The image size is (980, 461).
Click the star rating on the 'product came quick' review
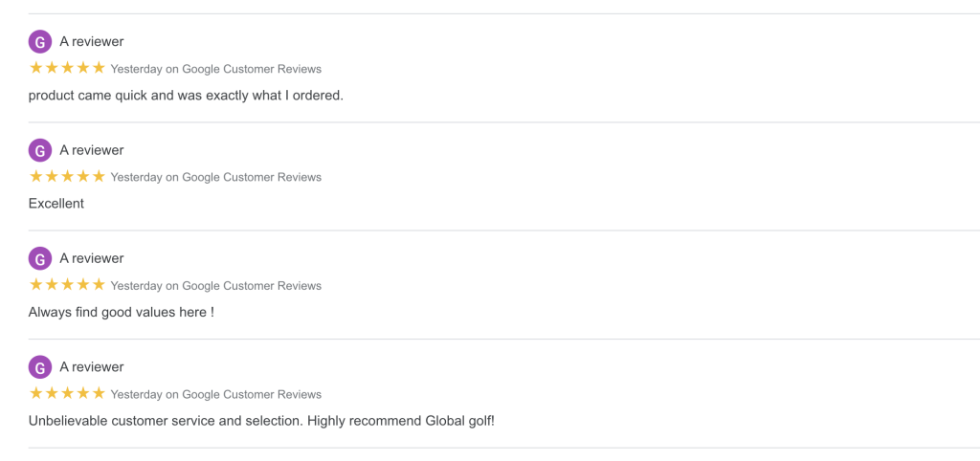[x=68, y=68]
